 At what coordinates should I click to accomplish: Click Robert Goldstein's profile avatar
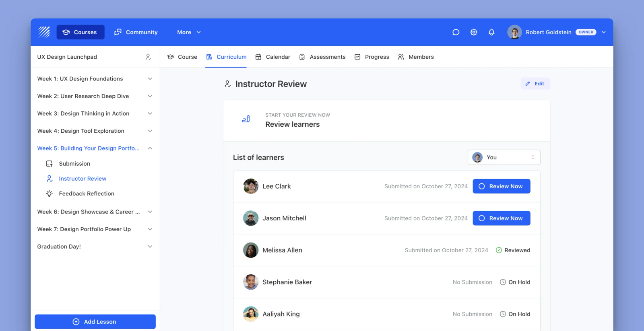514,32
